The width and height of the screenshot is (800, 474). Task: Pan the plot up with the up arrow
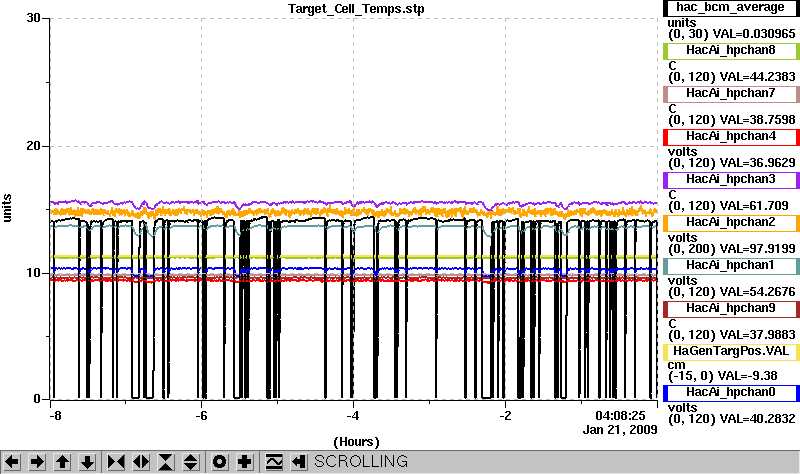62,462
